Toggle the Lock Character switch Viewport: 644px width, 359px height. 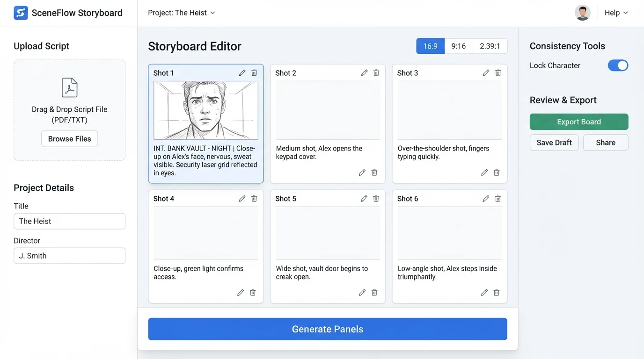click(x=618, y=65)
